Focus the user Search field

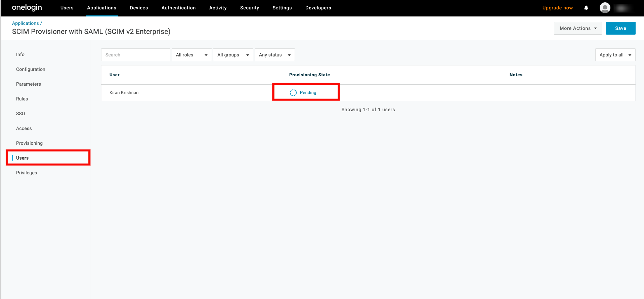(136, 55)
